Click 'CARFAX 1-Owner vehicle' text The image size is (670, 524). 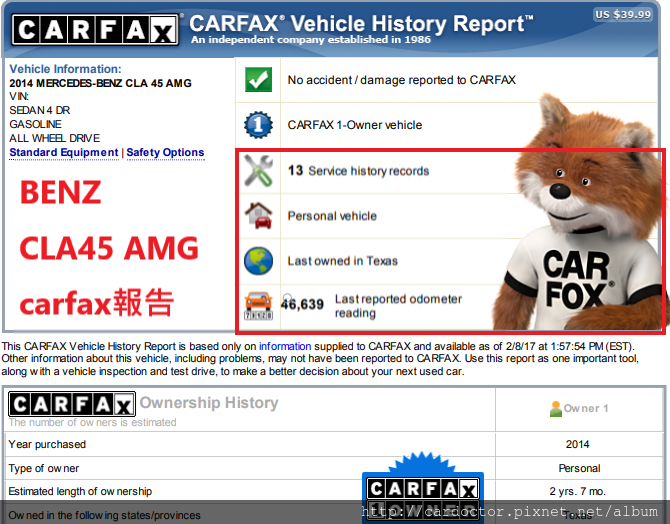coord(355,125)
